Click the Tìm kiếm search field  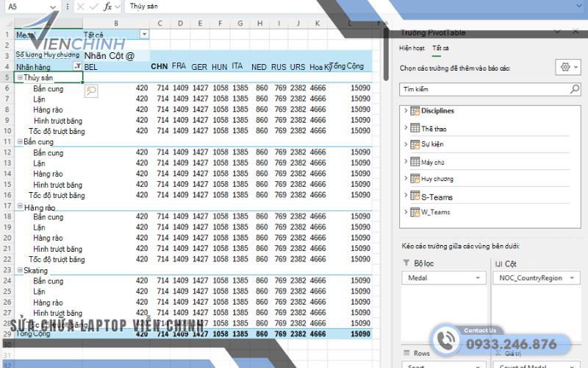point(490,89)
